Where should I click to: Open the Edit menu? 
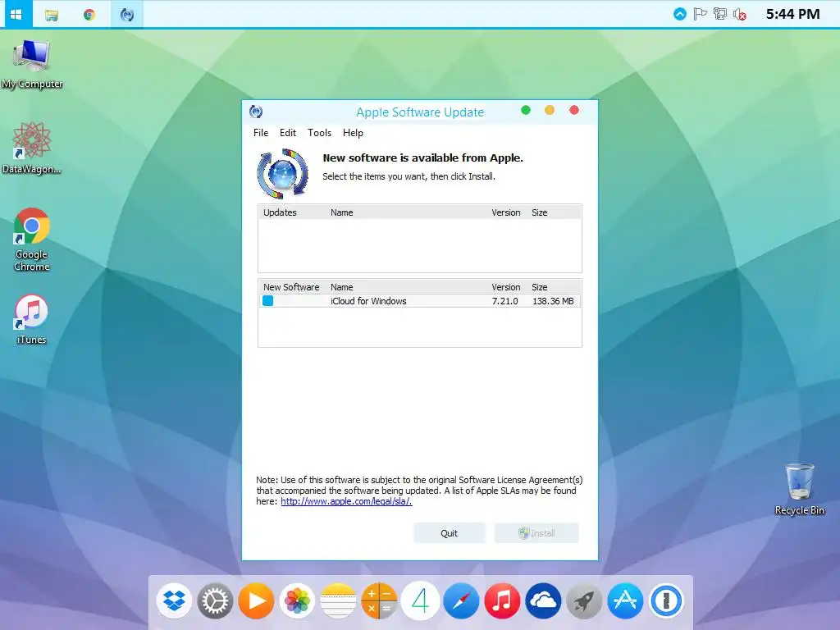(288, 133)
